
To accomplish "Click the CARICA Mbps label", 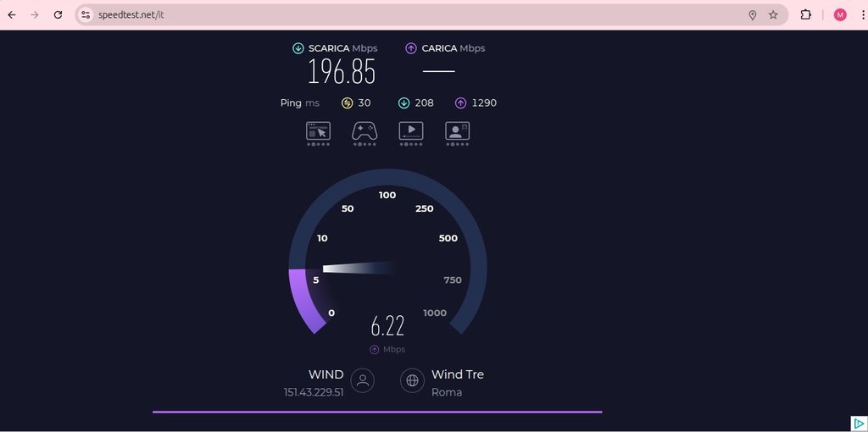I will 453,48.
